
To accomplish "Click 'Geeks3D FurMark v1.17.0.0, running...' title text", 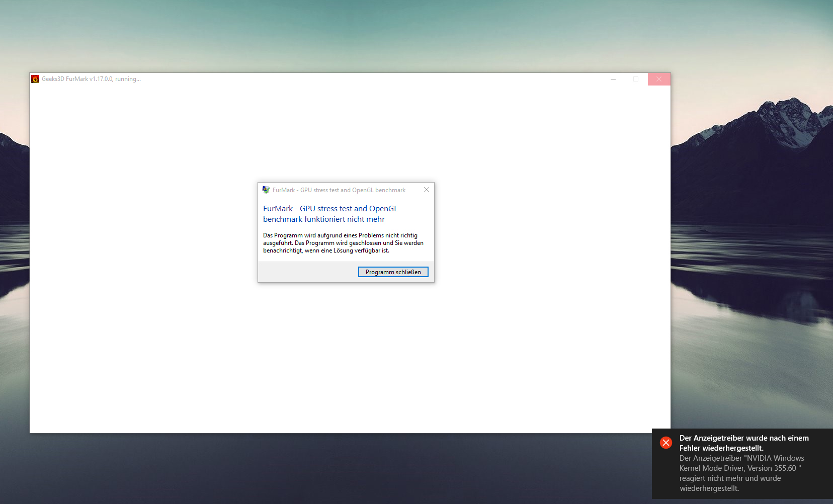I will 91,79.
